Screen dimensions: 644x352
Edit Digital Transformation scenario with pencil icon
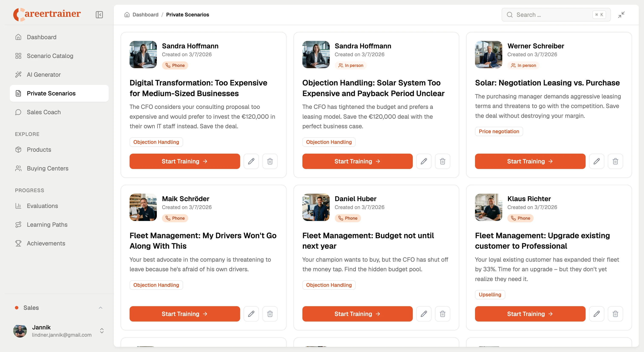click(251, 161)
